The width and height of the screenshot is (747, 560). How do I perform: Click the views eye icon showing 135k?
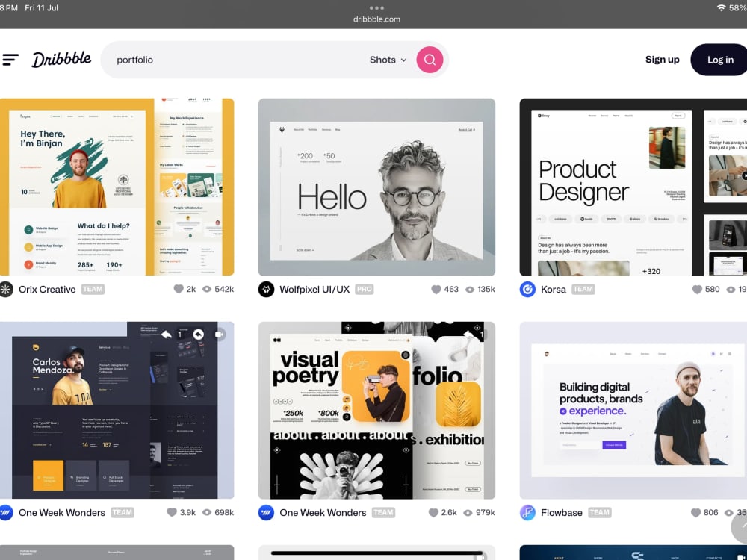pos(470,289)
